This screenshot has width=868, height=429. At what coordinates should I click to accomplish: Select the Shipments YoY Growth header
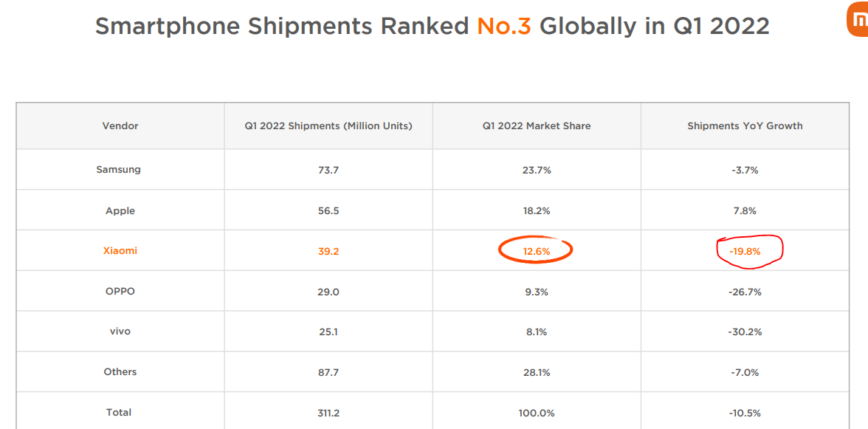(x=745, y=126)
